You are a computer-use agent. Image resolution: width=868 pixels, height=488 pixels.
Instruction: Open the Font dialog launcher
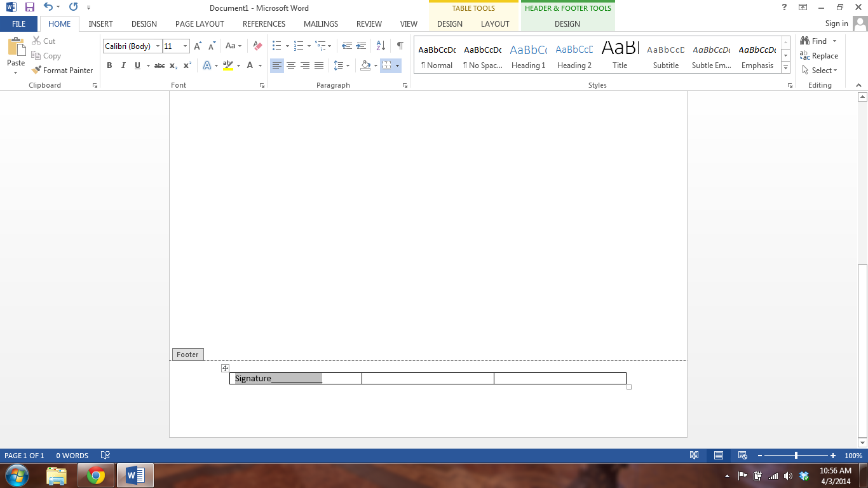[x=262, y=85]
